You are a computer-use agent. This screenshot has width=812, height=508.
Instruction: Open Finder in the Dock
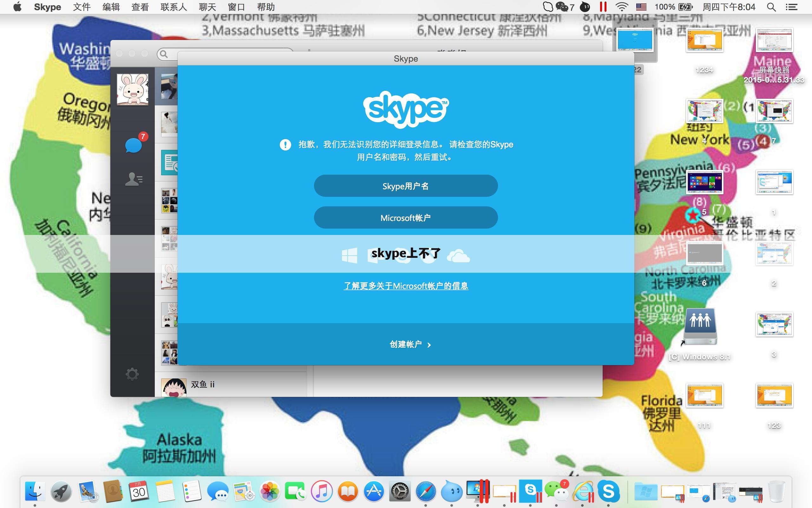tap(35, 491)
